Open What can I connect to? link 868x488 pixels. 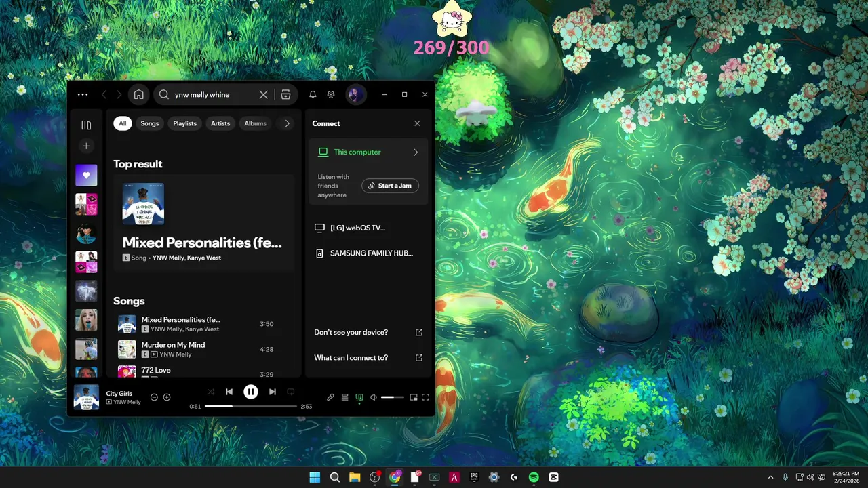368,357
